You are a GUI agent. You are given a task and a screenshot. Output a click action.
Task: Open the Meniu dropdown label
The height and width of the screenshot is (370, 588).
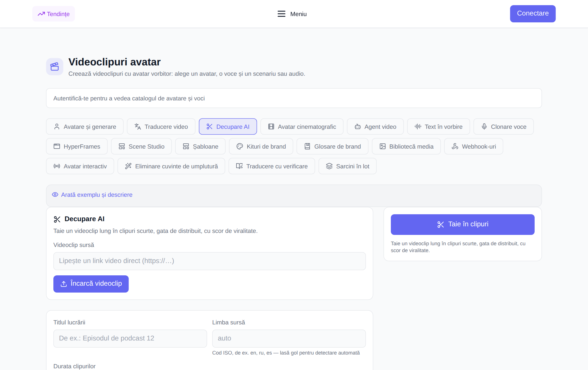pyautogui.click(x=298, y=14)
